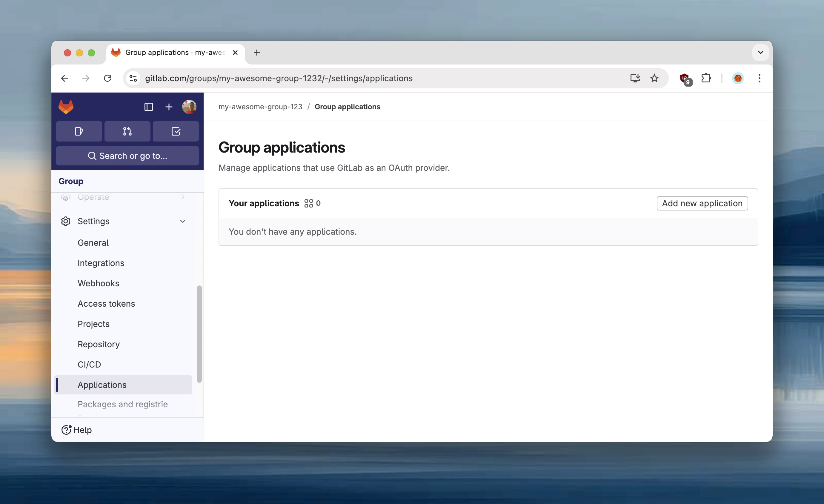Viewport: 824px width, 504px height.
Task: Open Access tokens settings
Action: click(x=106, y=304)
